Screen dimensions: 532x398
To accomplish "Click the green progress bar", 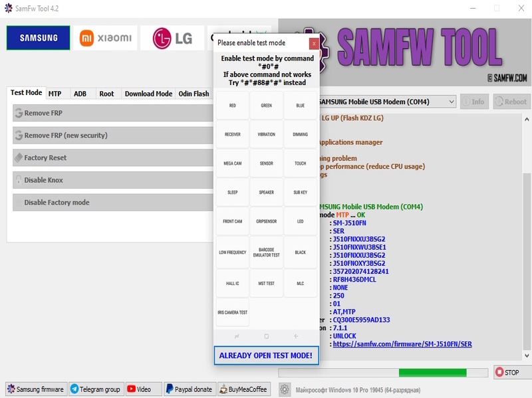I will [433, 373].
